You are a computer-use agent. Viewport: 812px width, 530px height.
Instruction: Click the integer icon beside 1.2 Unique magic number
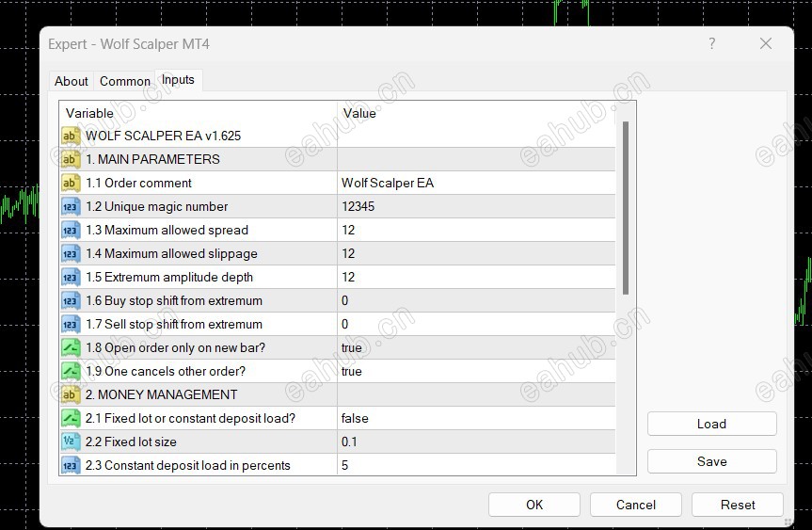pos(71,206)
